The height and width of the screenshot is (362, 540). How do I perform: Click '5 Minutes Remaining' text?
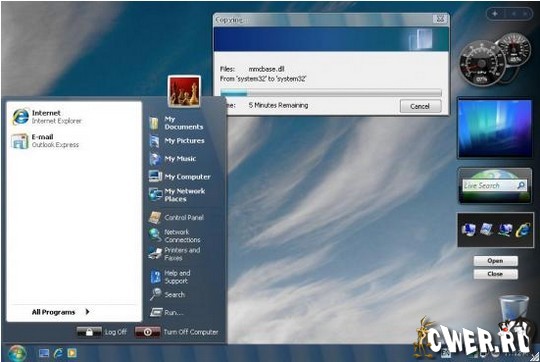pyautogui.click(x=278, y=105)
